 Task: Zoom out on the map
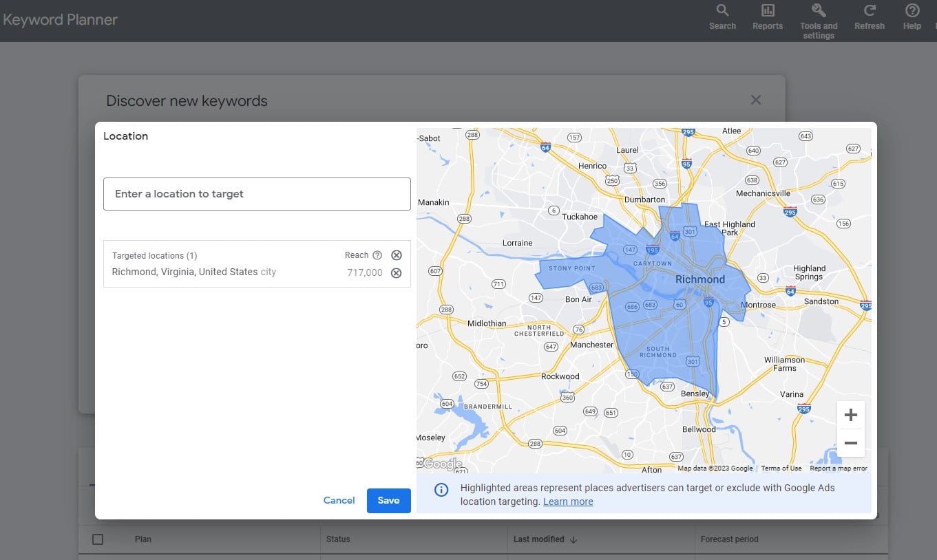tap(850, 443)
